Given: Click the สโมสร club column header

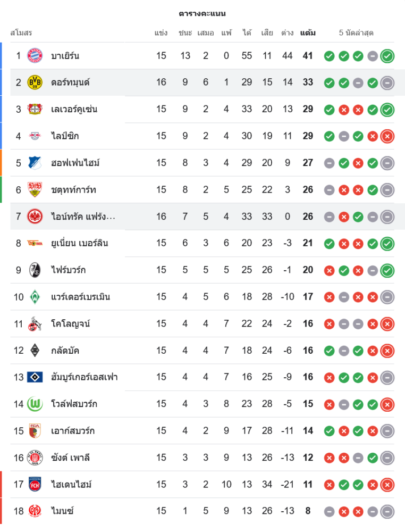Looking at the screenshot, I should [x=21, y=33].
